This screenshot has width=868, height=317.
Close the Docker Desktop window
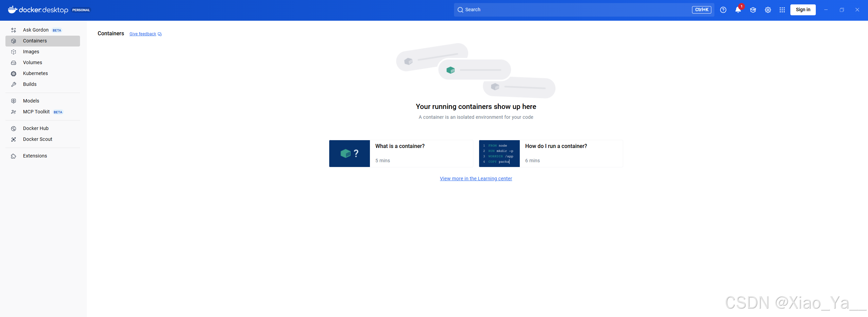[x=857, y=10]
